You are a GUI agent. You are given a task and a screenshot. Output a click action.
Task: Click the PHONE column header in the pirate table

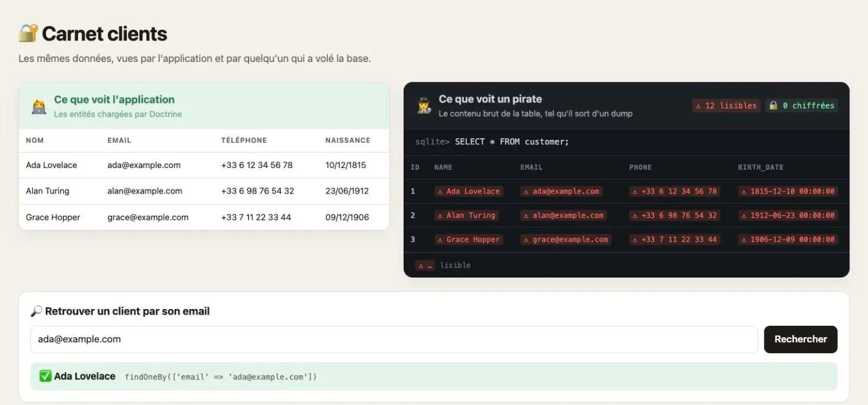point(640,167)
